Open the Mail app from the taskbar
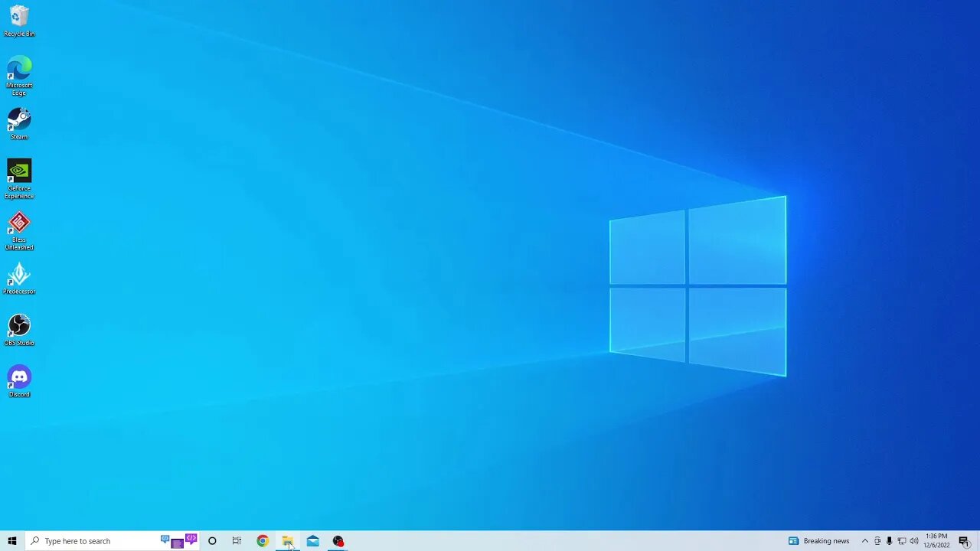 313,541
